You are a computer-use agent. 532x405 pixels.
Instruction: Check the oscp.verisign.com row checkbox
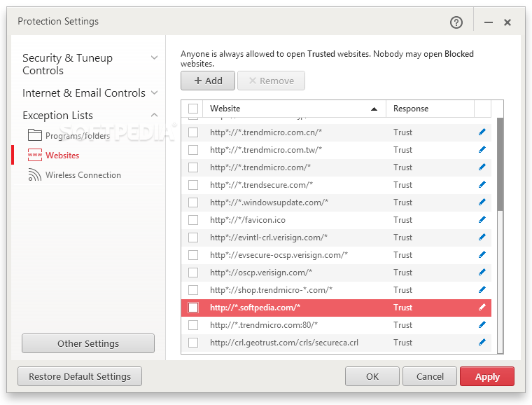[x=193, y=273]
